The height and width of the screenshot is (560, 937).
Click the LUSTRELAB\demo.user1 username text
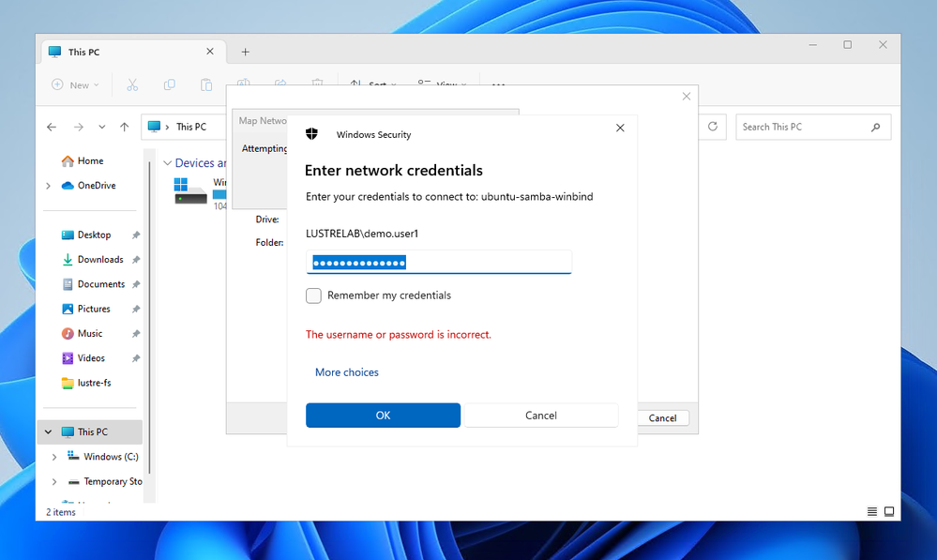coord(362,234)
